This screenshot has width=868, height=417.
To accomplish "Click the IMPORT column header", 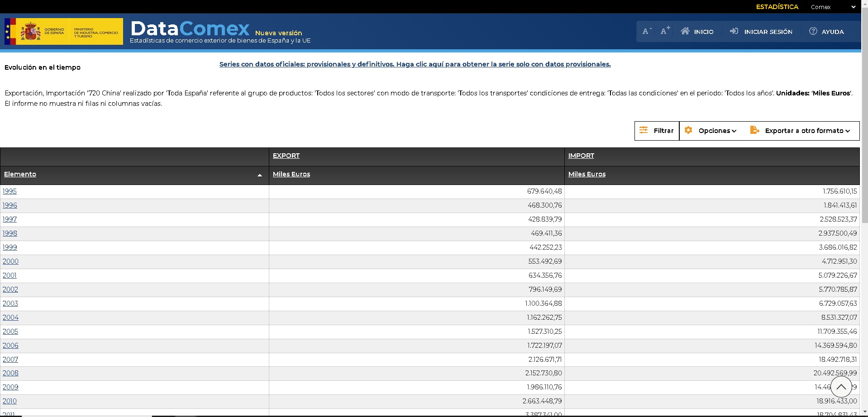I will pos(581,156).
